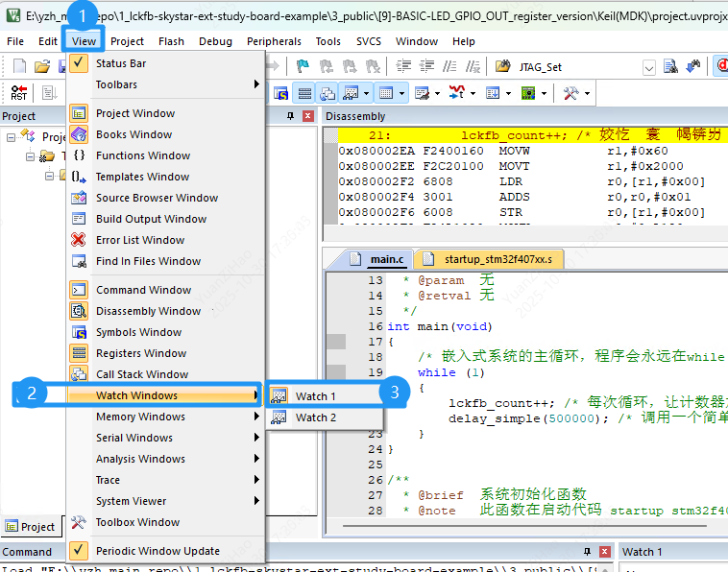Open the JTAG_Set target dropdown arrow
728x572 pixels.
tap(648, 67)
